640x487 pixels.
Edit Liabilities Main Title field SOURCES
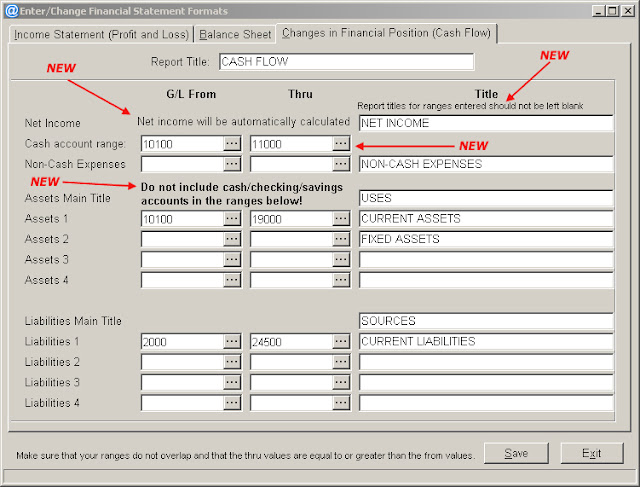point(486,321)
